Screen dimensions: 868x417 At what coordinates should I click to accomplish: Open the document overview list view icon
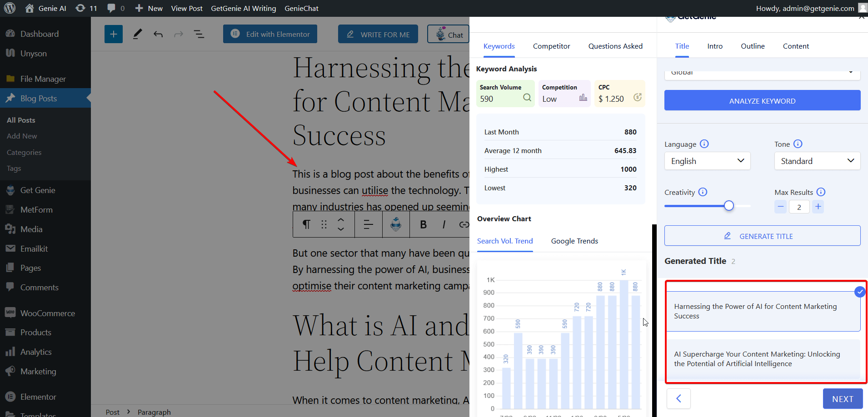(x=199, y=34)
